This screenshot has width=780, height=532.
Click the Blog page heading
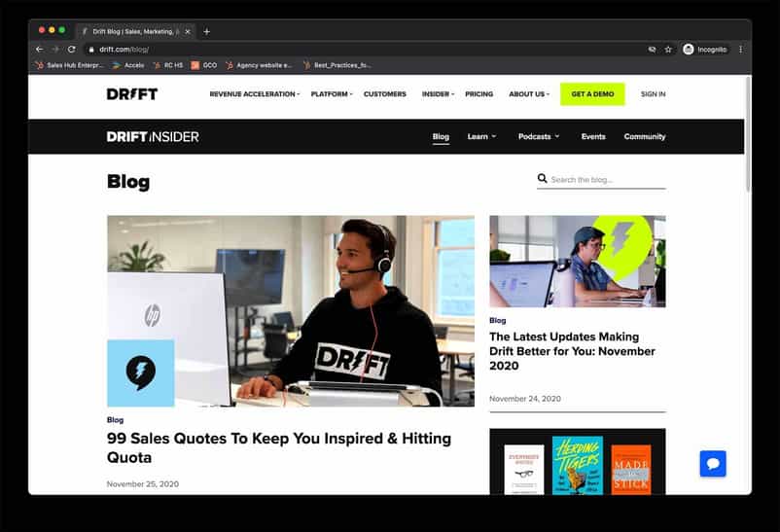point(128,182)
